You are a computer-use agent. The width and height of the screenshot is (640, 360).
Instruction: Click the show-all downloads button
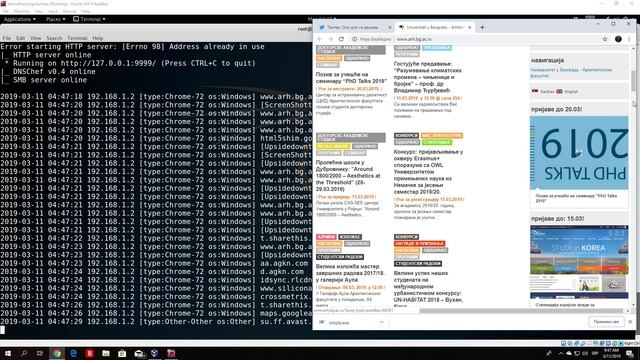606,322
